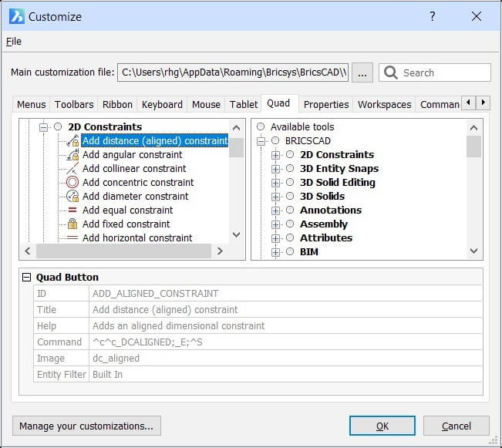Click the browse ellipsis button
Image resolution: width=502 pixels, height=448 pixels.
point(362,72)
